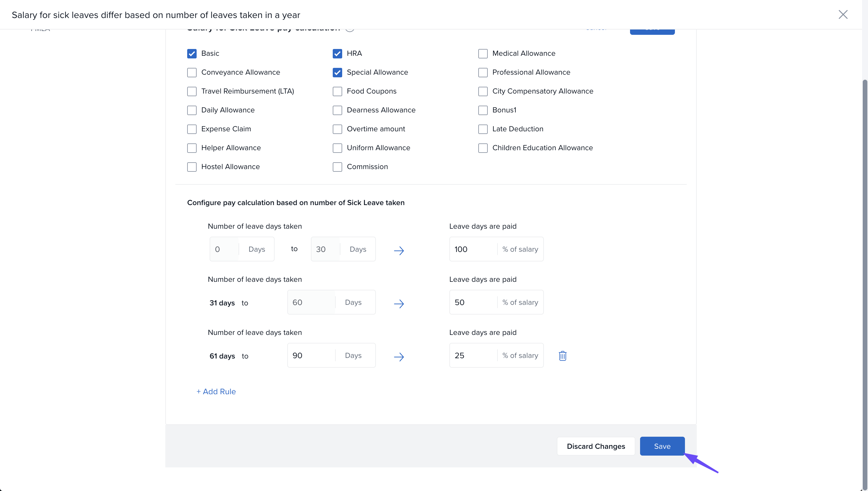The height and width of the screenshot is (491, 868).
Task: Click arrow icon in 31 days rule
Action: (399, 304)
